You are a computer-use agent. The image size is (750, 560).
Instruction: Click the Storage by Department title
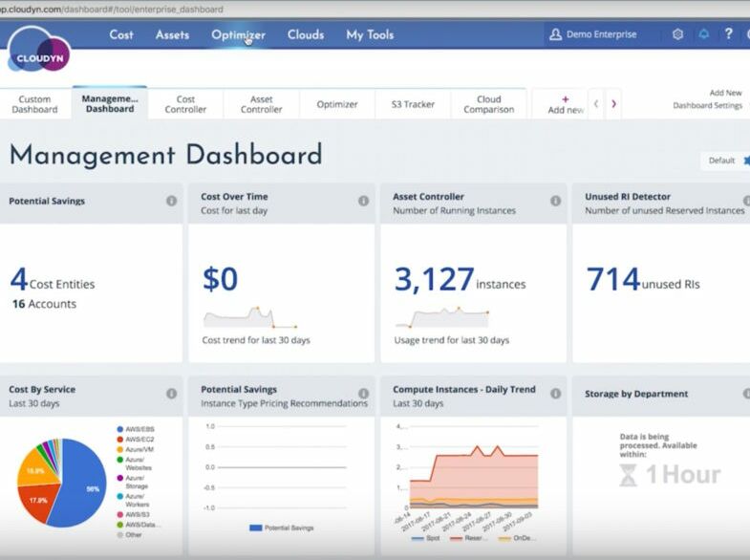pos(636,394)
